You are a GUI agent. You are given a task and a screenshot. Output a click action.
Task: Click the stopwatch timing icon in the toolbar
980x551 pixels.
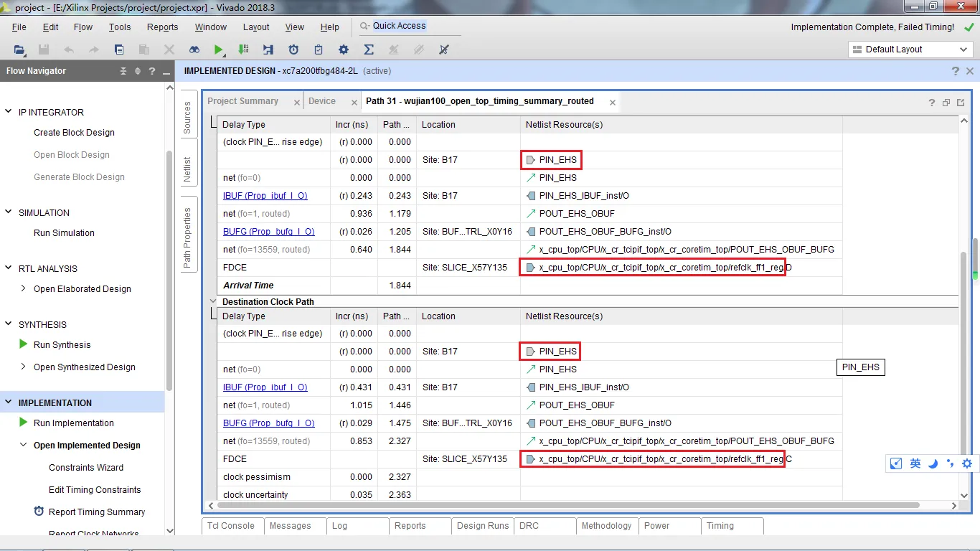point(293,50)
